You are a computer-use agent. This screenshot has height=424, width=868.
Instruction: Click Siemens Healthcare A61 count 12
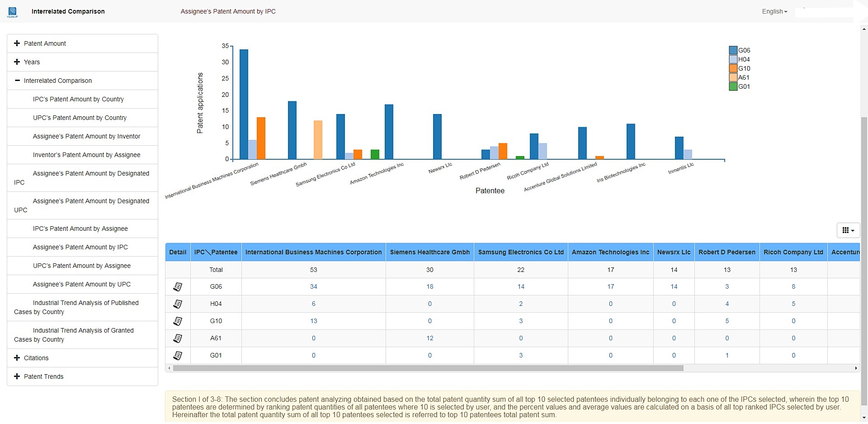click(429, 338)
